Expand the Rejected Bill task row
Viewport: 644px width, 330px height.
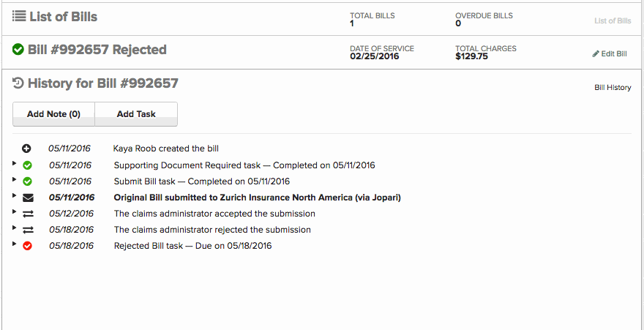15,244
